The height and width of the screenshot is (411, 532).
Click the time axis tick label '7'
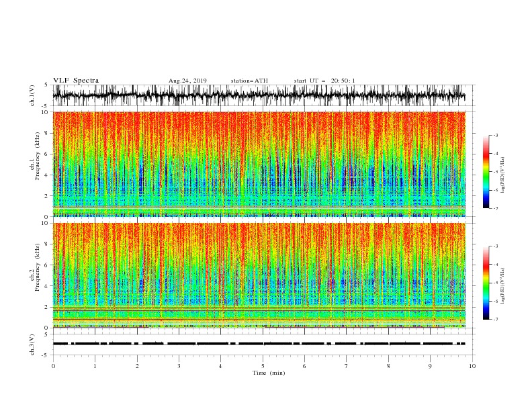[x=347, y=366]
